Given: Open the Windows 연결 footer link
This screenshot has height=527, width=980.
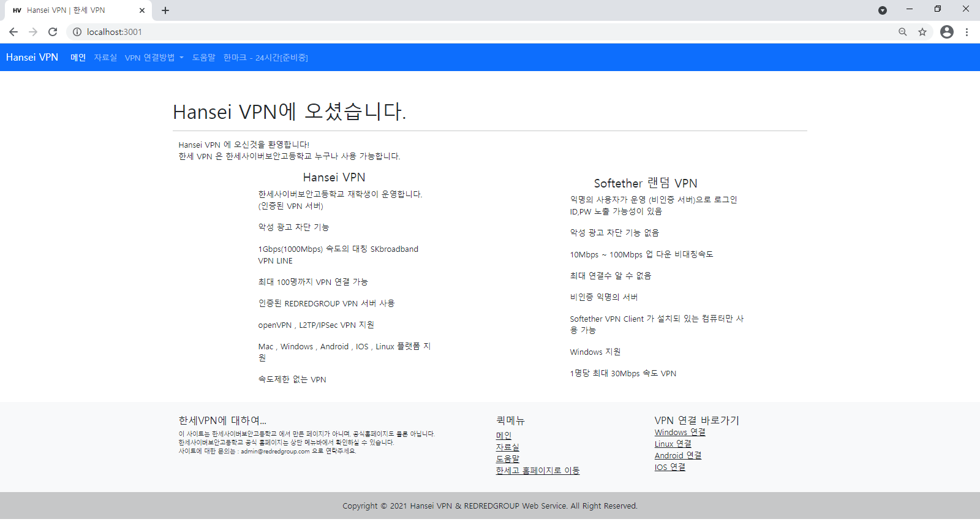Looking at the screenshot, I should pyautogui.click(x=679, y=432).
